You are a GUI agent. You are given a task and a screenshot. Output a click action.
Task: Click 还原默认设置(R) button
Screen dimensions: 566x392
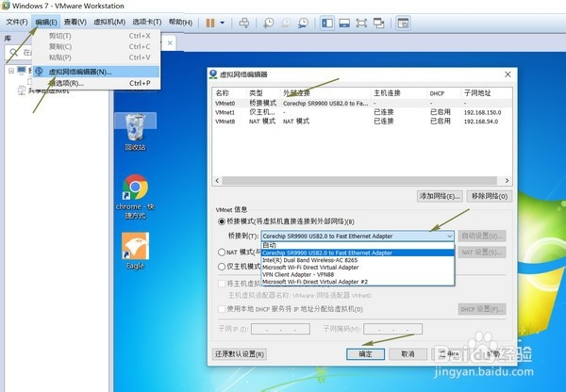[240, 354]
